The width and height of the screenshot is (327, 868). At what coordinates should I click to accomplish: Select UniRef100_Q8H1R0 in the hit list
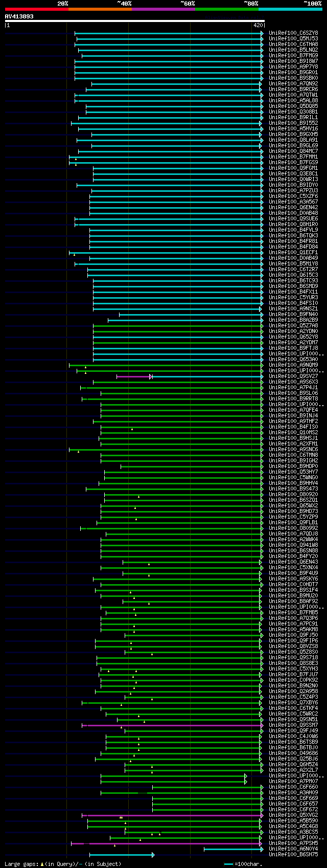[293, 225]
